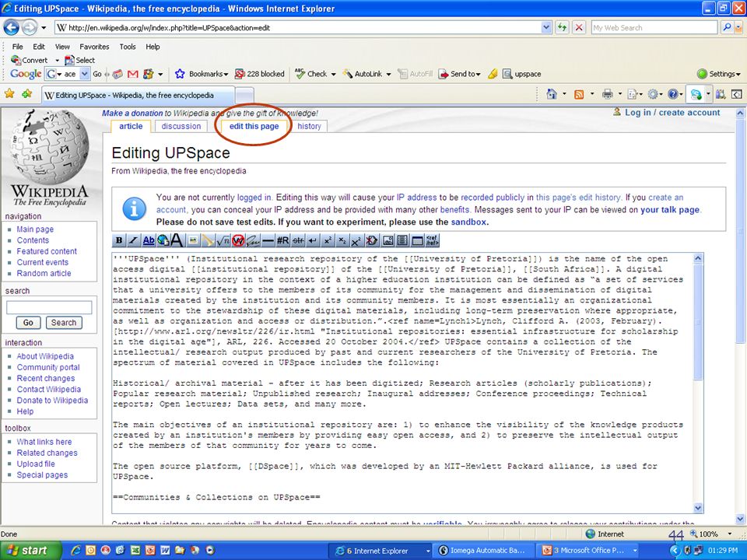Click the Home icon in the command bar
Viewport: 747px width, 560px height.
(552, 94)
